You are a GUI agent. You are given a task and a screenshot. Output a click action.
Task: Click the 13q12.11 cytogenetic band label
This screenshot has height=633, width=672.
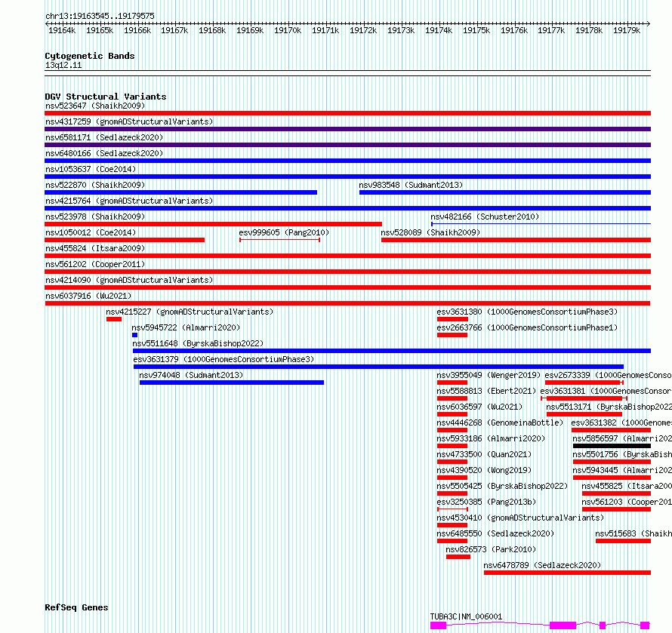63,65
